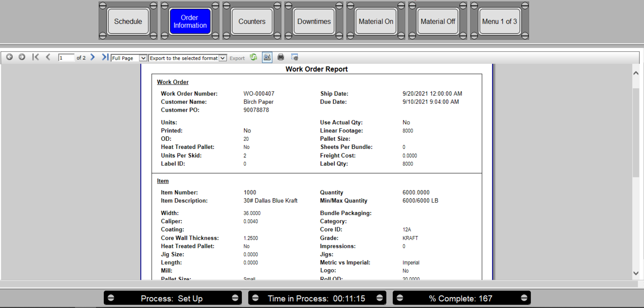Image resolution: width=644 pixels, height=308 pixels.
Task: Click scroll down arrow of report
Action: tap(636, 273)
